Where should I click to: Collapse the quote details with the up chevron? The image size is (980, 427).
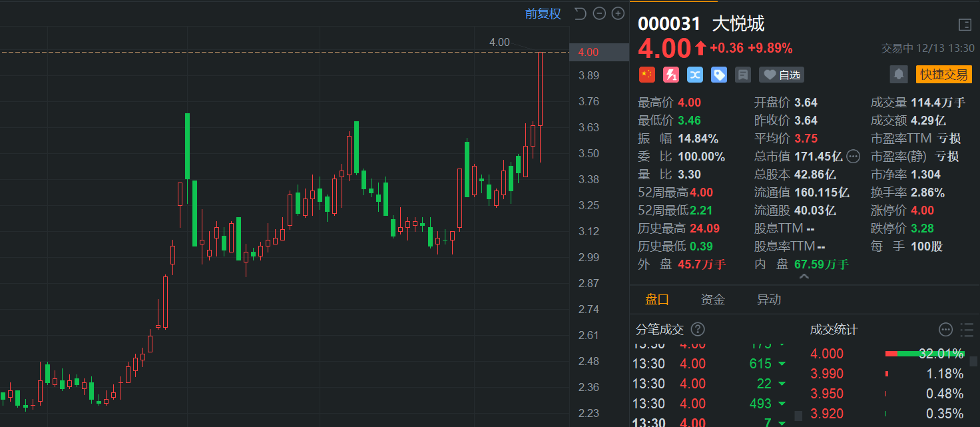[x=804, y=276]
